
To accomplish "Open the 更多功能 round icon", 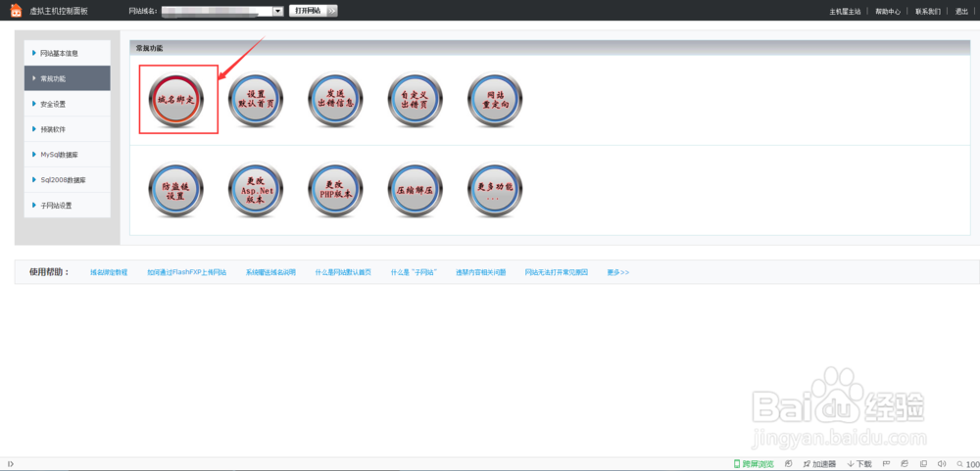I will coord(495,190).
